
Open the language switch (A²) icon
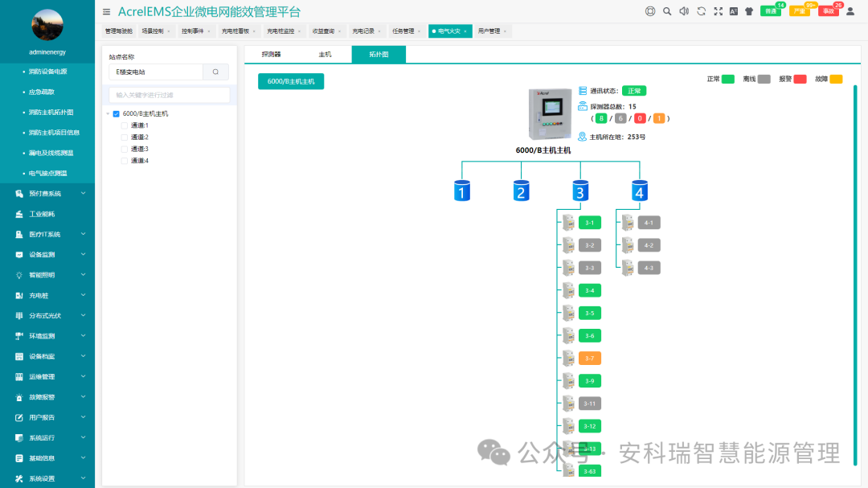[x=734, y=11]
